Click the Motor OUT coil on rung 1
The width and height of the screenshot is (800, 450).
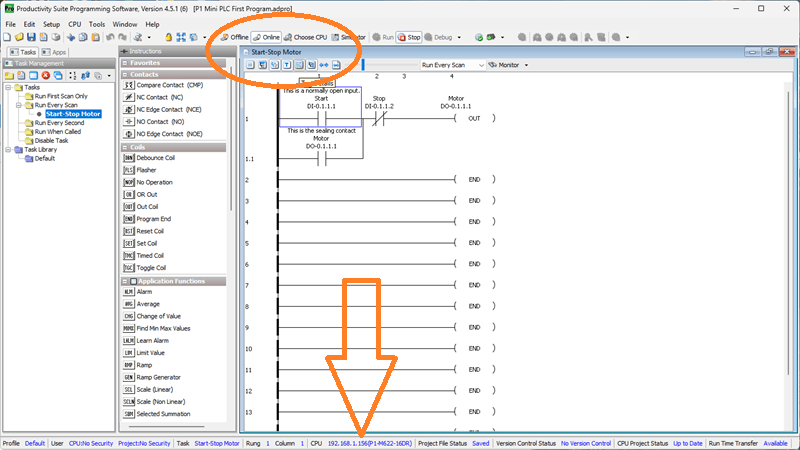click(473, 118)
